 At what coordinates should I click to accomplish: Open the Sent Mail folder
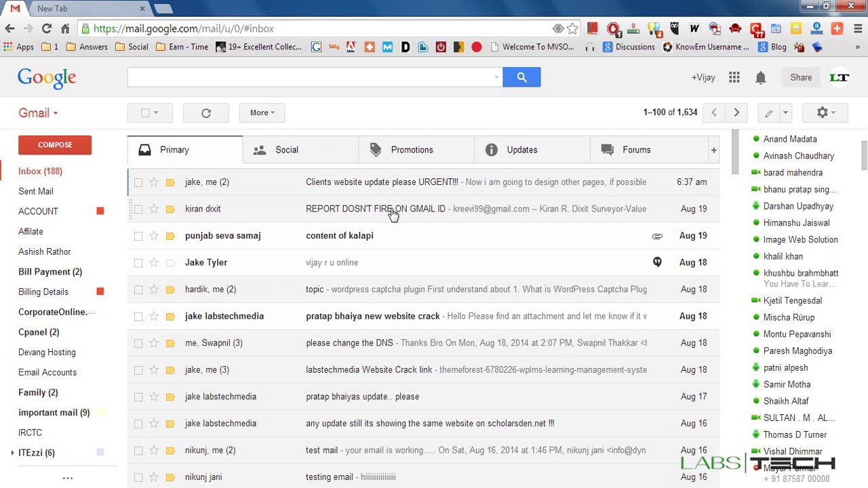(x=36, y=192)
